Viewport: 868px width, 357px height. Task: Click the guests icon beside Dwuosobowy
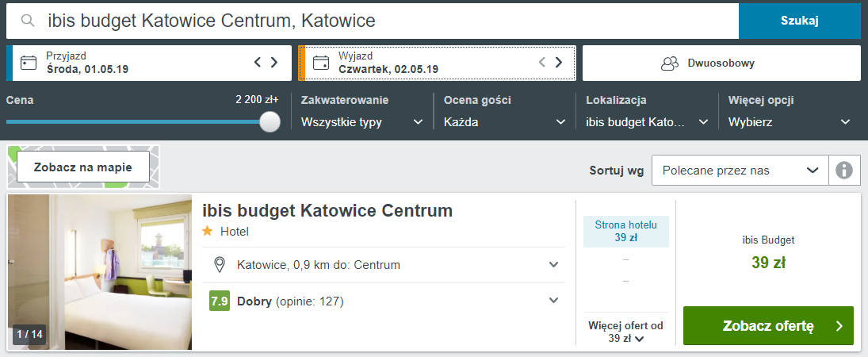670,63
